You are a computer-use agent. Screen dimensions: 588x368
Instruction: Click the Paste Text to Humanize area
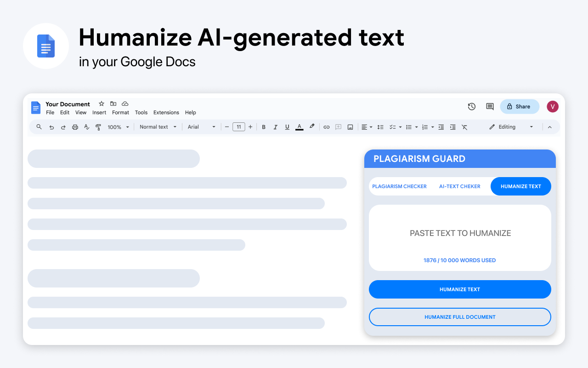click(x=460, y=238)
